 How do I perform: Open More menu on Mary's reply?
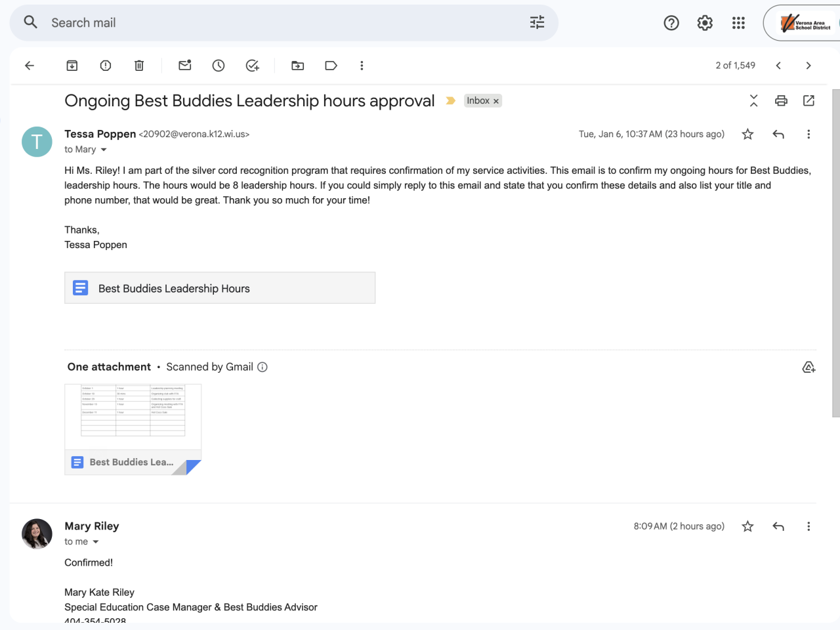pos(808,526)
